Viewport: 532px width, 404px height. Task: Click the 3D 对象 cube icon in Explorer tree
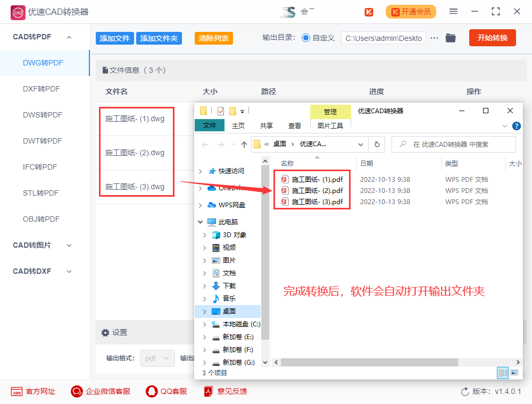[x=216, y=235]
